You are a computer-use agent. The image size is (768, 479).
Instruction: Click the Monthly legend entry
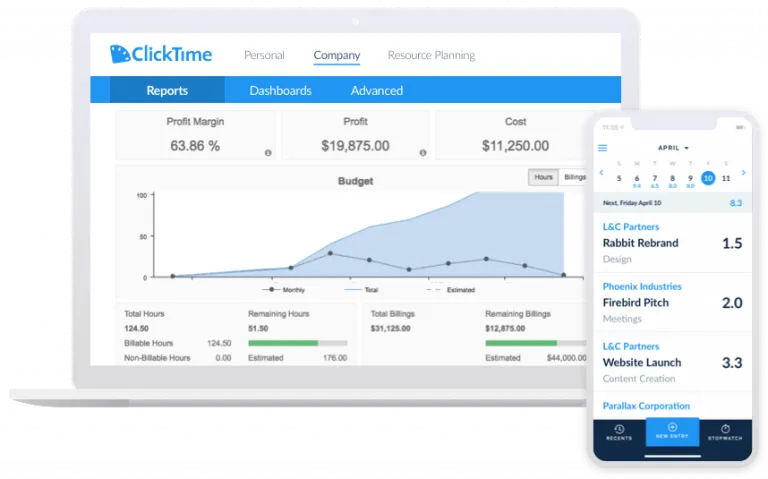coord(284,290)
